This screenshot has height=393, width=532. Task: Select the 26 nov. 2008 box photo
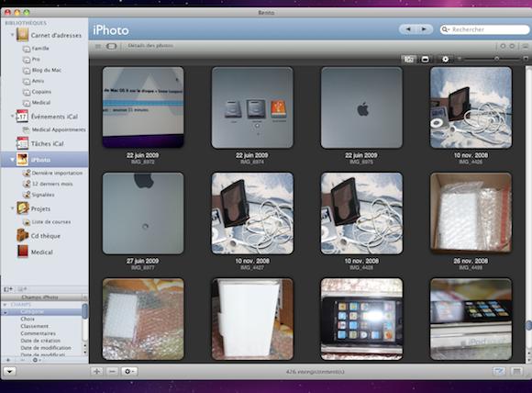pyautogui.click(x=471, y=213)
